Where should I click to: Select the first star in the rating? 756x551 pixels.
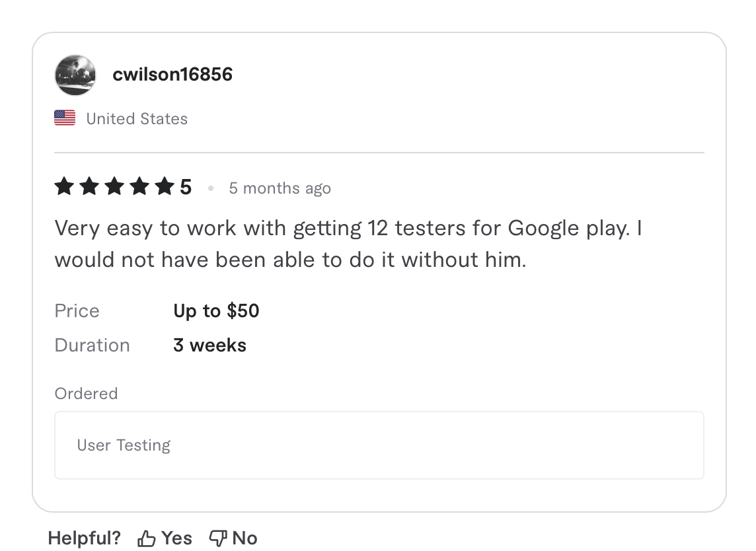click(63, 186)
